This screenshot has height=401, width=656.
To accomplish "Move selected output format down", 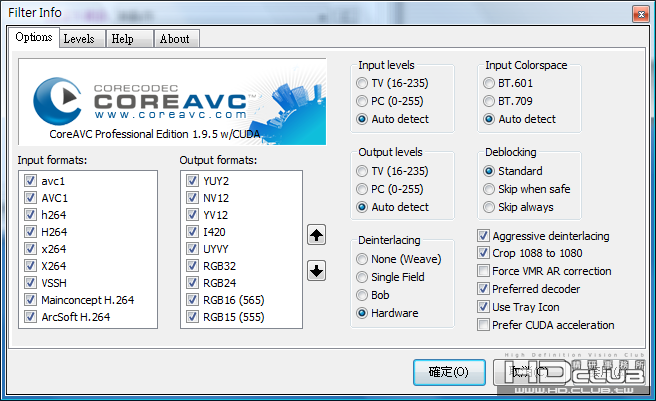I will (316, 271).
